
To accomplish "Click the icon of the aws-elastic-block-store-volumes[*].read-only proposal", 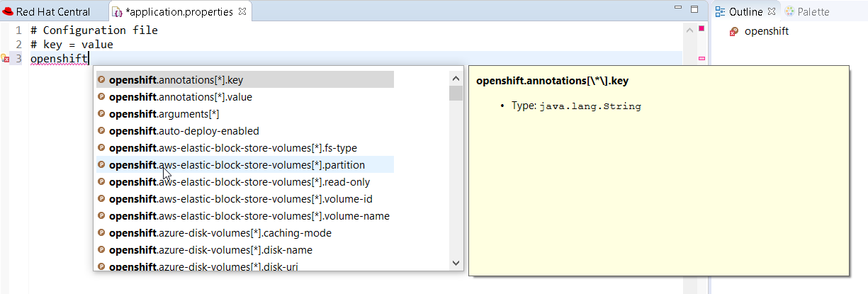I will point(101,182).
